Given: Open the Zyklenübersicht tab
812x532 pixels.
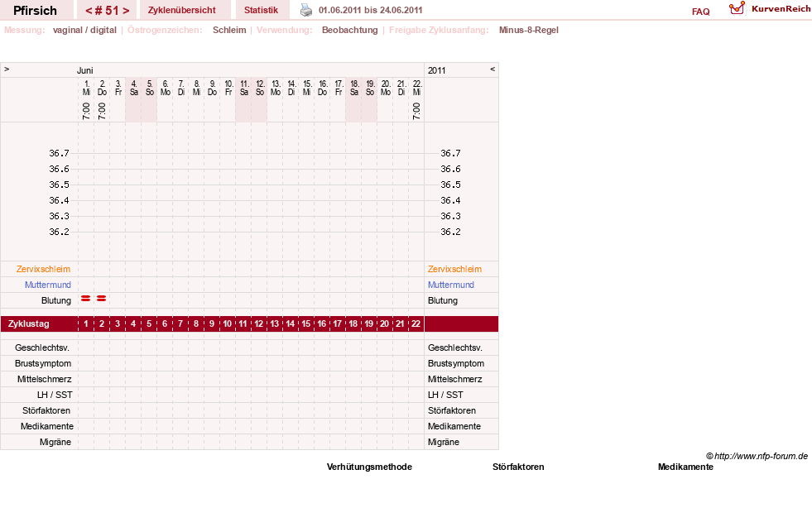Looking at the screenshot, I should pyautogui.click(x=182, y=10).
